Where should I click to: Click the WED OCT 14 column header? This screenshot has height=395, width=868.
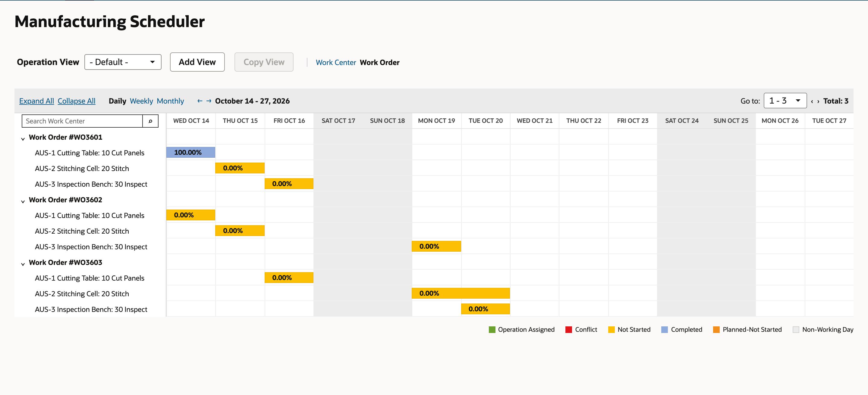[191, 121]
